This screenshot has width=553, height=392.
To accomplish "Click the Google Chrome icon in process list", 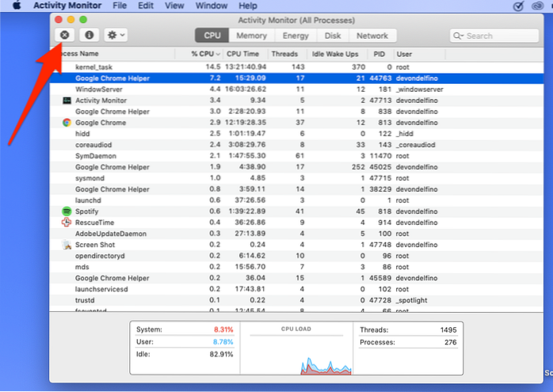I will [x=67, y=123].
